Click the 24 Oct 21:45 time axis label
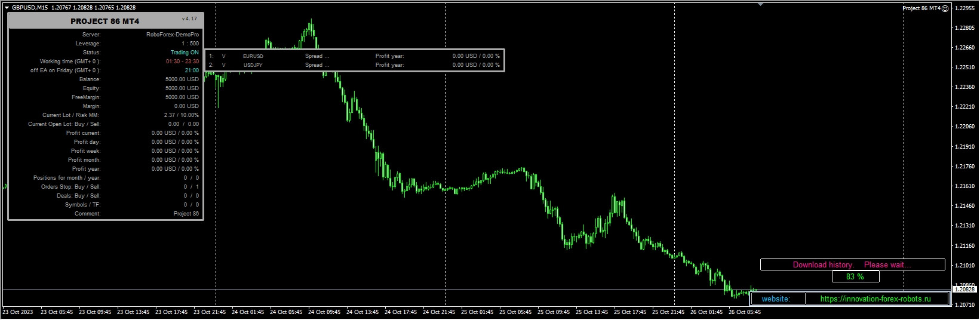 (x=439, y=312)
